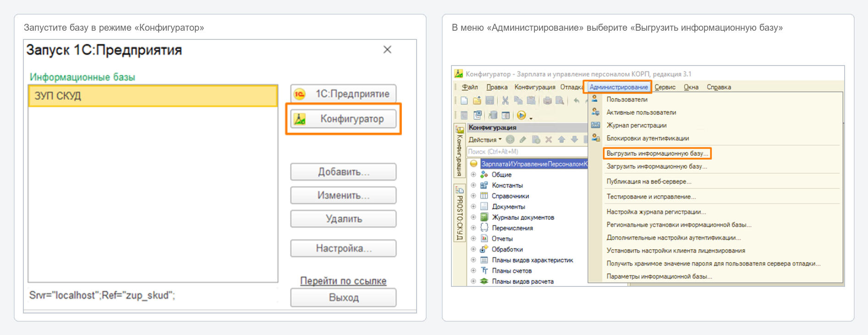Open the Файл menu

[470, 87]
